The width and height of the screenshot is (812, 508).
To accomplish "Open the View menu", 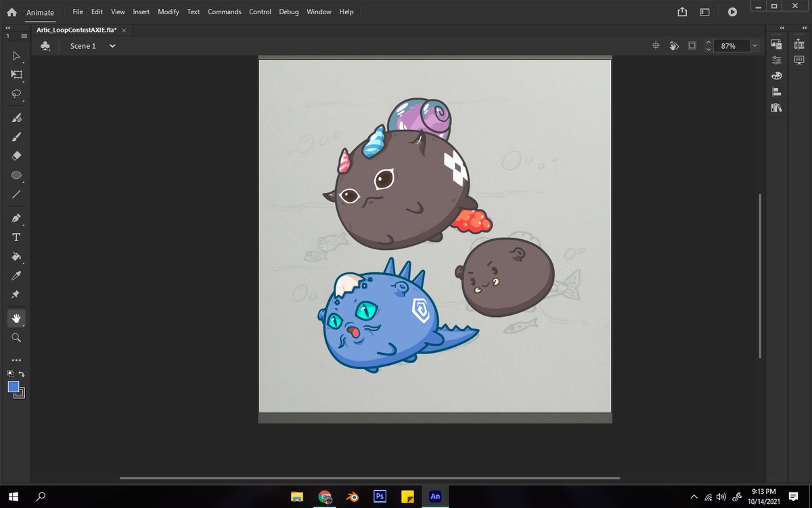I will (118, 12).
